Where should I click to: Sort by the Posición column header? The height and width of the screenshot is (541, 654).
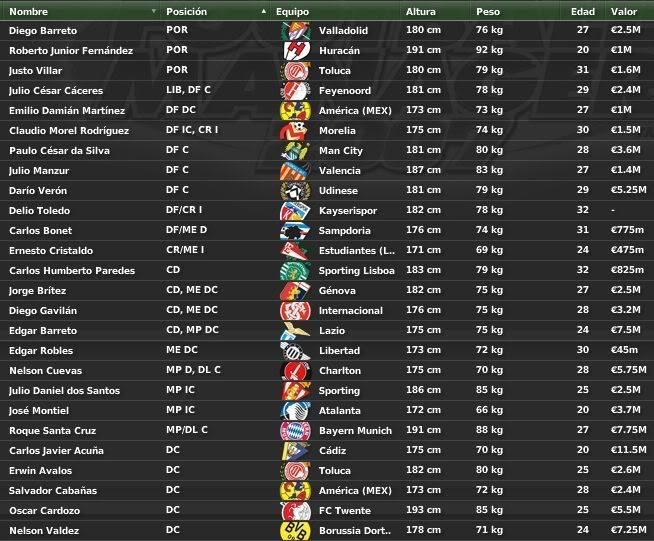[x=186, y=12]
